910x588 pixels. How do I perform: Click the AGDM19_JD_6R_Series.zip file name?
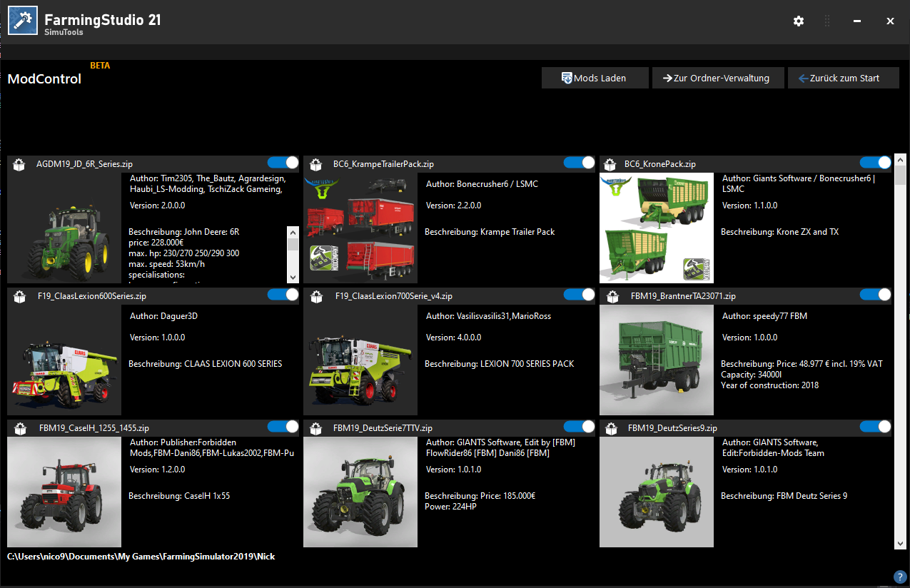tap(84, 164)
